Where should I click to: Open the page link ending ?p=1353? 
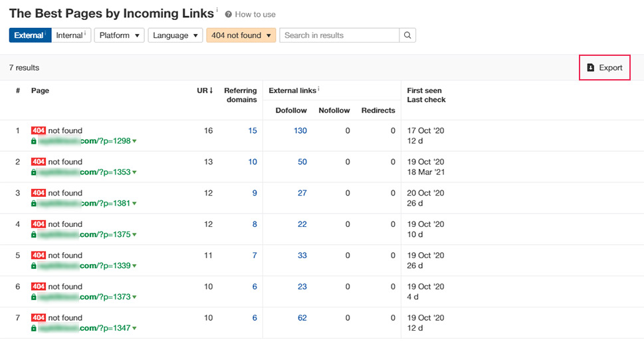pyautogui.click(x=84, y=172)
